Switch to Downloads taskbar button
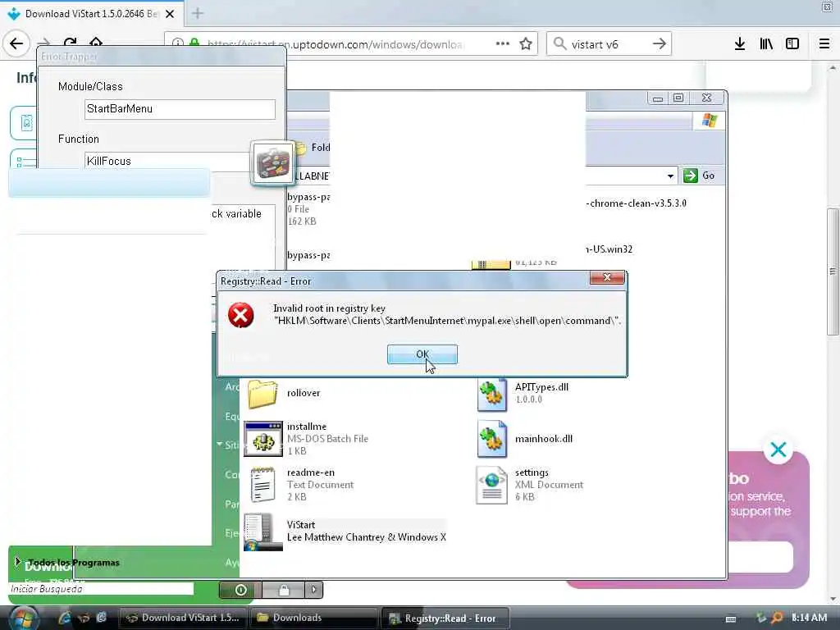The height and width of the screenshot is (630, 840). [x=313, y=619]
